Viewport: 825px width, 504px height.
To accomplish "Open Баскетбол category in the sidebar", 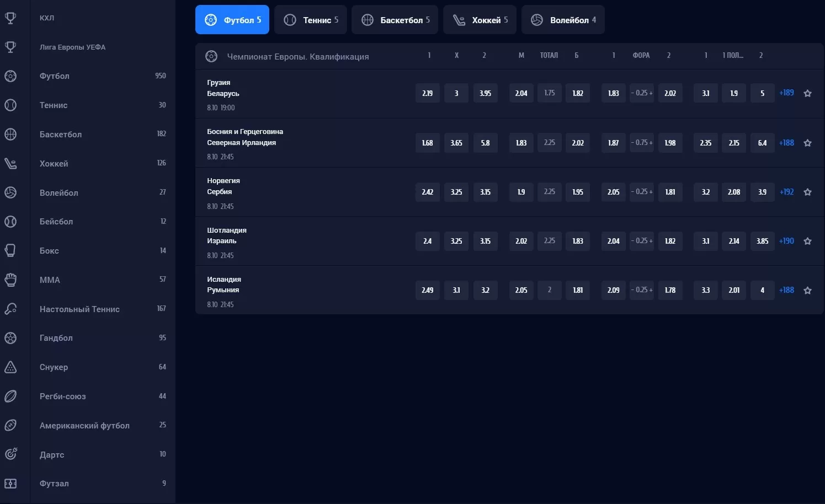I will [61, 134].
